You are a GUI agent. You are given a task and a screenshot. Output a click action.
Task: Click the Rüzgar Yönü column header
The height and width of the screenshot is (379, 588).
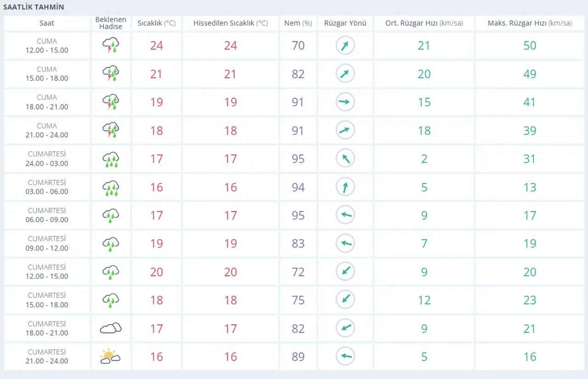[x=345, y=23]
